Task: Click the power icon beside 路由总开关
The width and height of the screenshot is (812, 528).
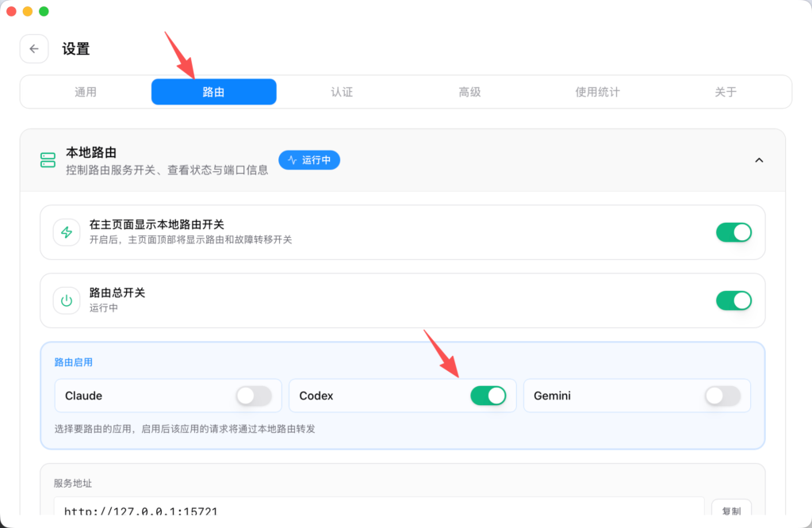Action: click(x=67, y=300)
